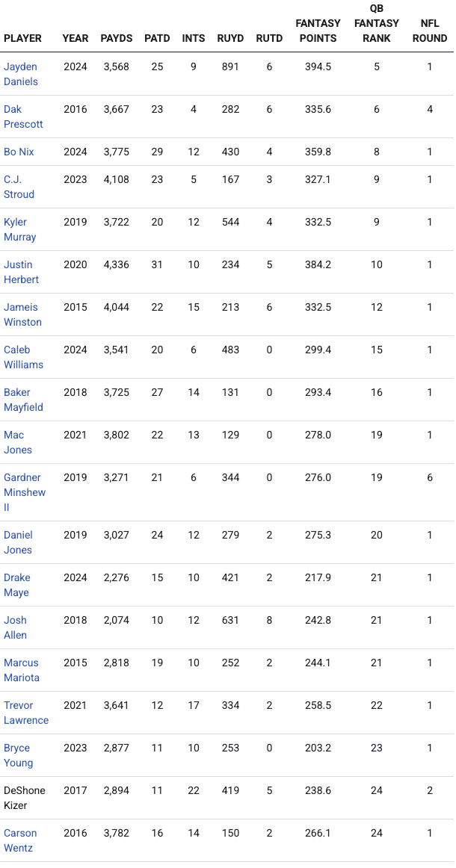Sort by YEAR column header
The width and height of the screenshot is (456, 868).
click(75, 38)
